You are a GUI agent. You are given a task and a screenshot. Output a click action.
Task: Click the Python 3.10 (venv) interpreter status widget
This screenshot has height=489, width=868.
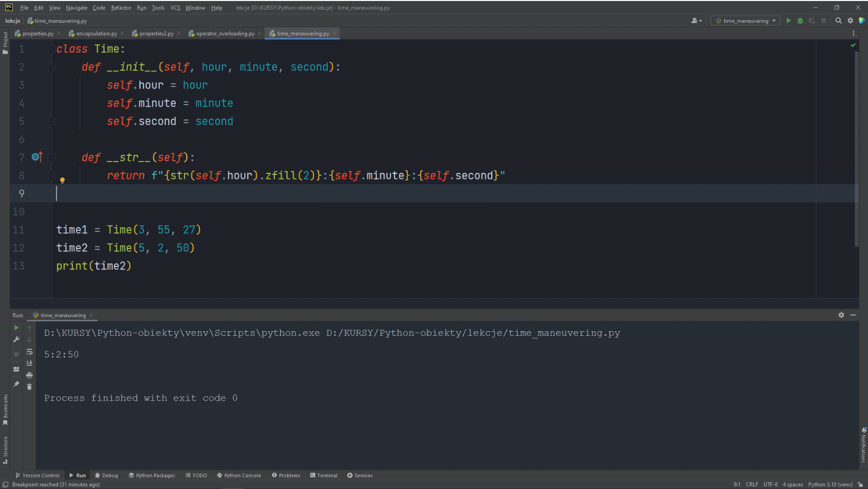pyautogui.click(x=830, y=484)
